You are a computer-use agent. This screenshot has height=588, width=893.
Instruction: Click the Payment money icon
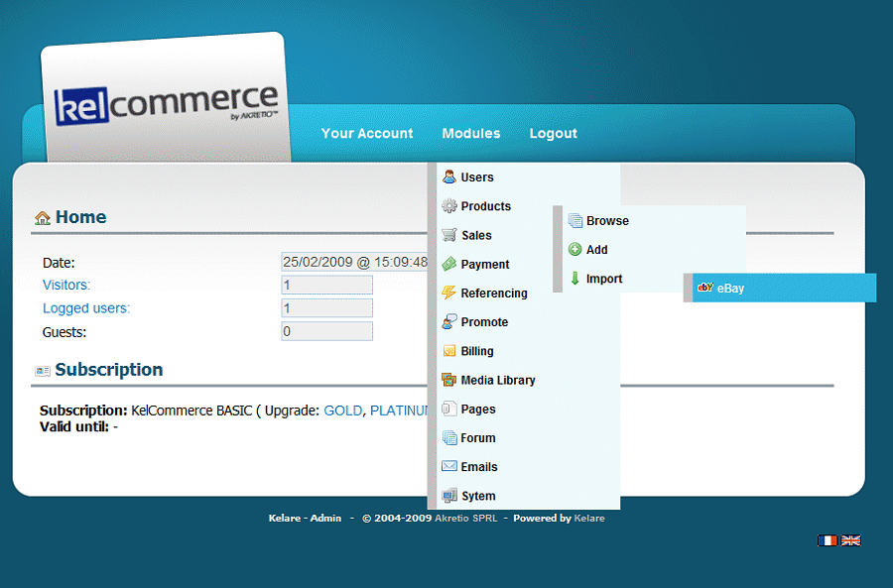point(449,264)
